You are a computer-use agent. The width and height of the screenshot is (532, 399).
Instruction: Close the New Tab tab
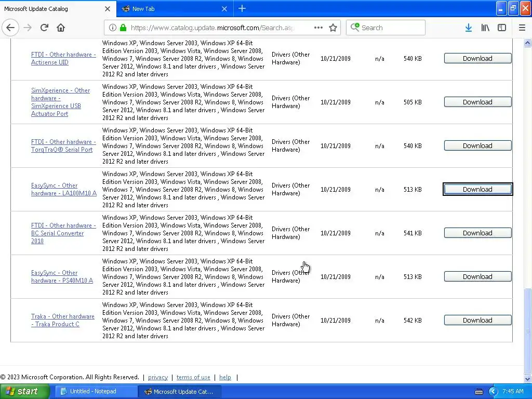[x=224, y=9]
